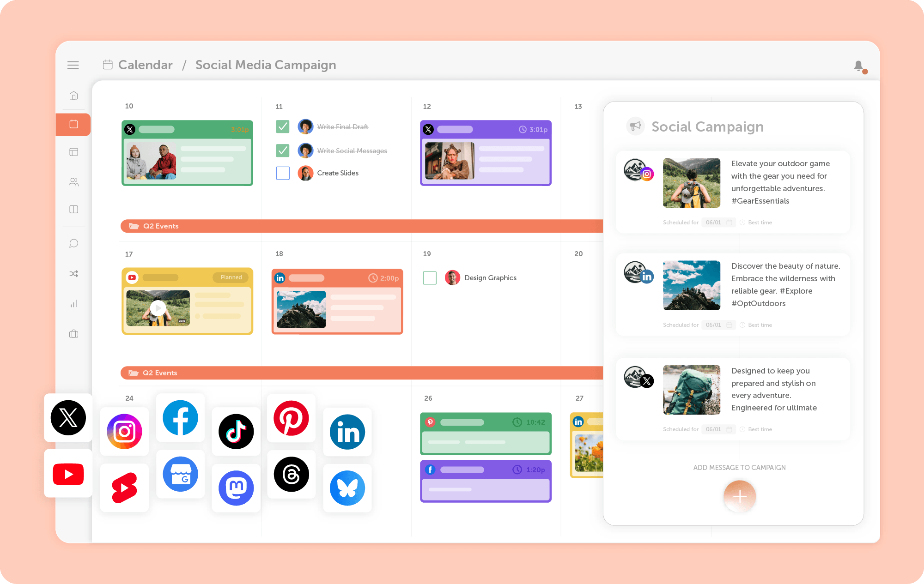The image size is (924, 584).
Task: Click Design Graphics assignee avatar
Action: [452, 278]
